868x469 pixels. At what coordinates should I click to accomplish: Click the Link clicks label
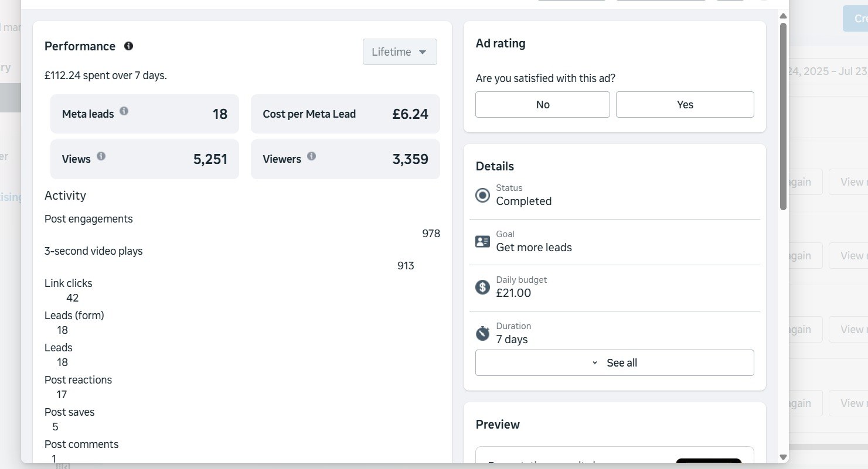point(69,283)
